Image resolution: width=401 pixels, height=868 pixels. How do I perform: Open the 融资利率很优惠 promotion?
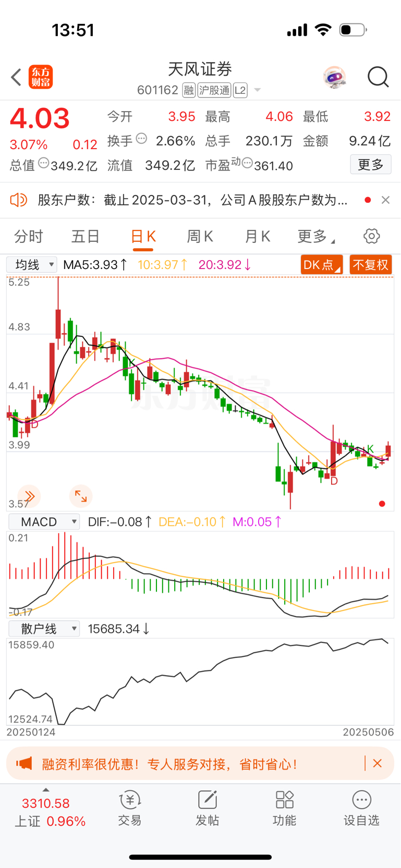(169, 764)
